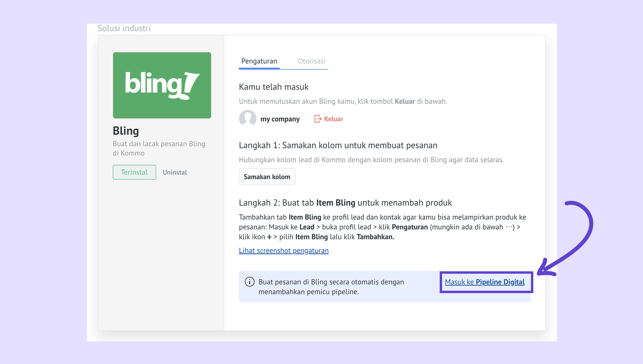Click the red Keluar text
This screenshot has width=643, height=364.
[334, 119]
